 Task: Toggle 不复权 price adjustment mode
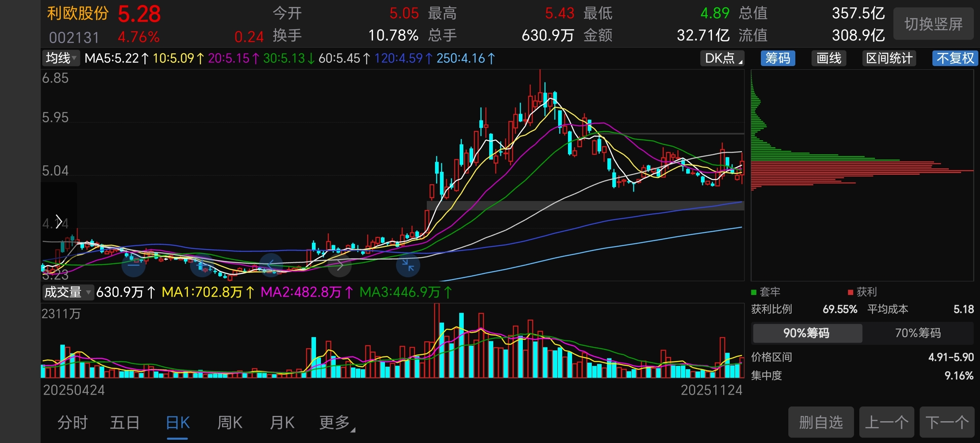[x=955, y=58]
